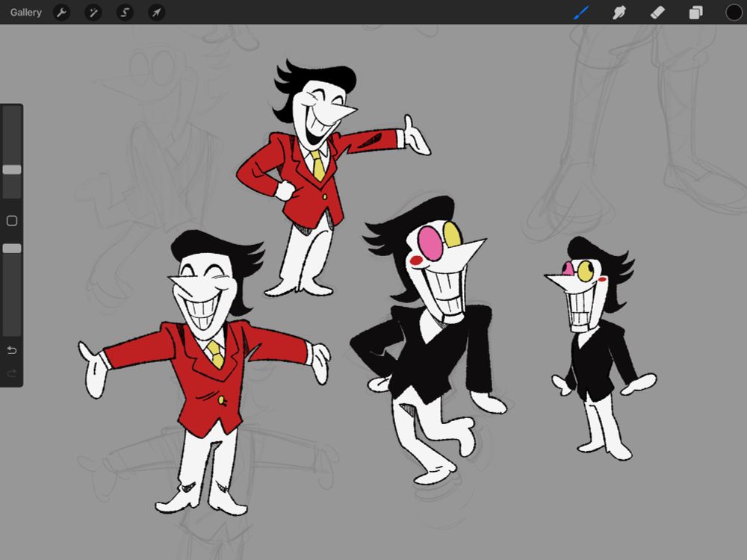Activate the Transform arrow tool
The height and width of the screenshot is (560, 747).
coord(156,13)
